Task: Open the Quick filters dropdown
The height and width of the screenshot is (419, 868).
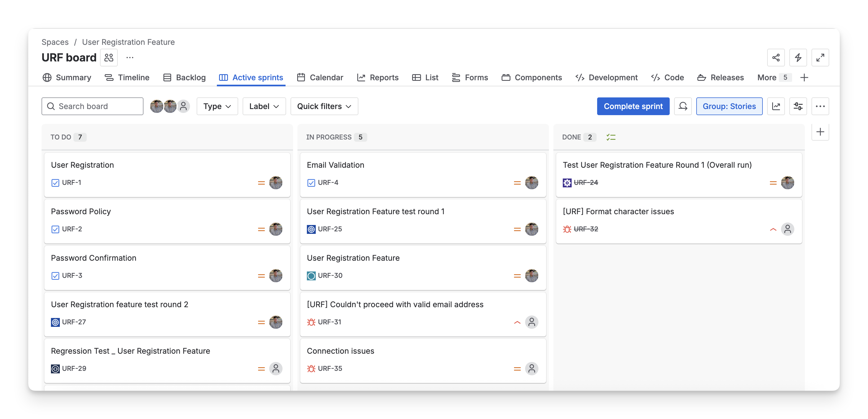Action: [x=324, y=107]
